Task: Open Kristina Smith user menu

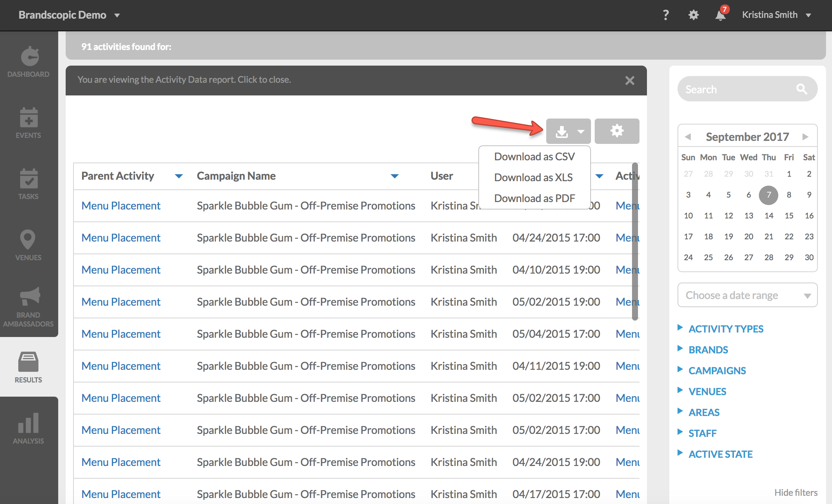Action: (777, 15)
